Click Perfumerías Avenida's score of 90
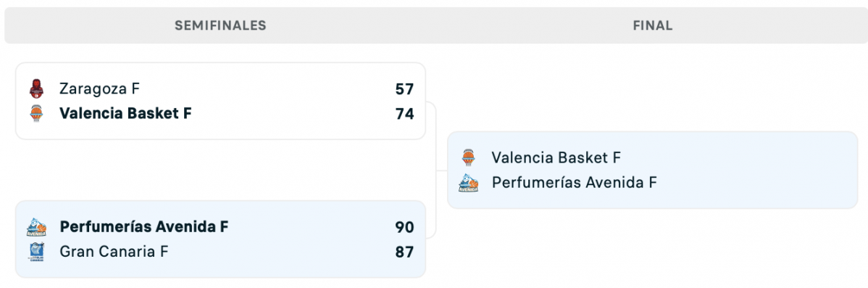Screen dimensions: 868x288 [x=405, y=228]
